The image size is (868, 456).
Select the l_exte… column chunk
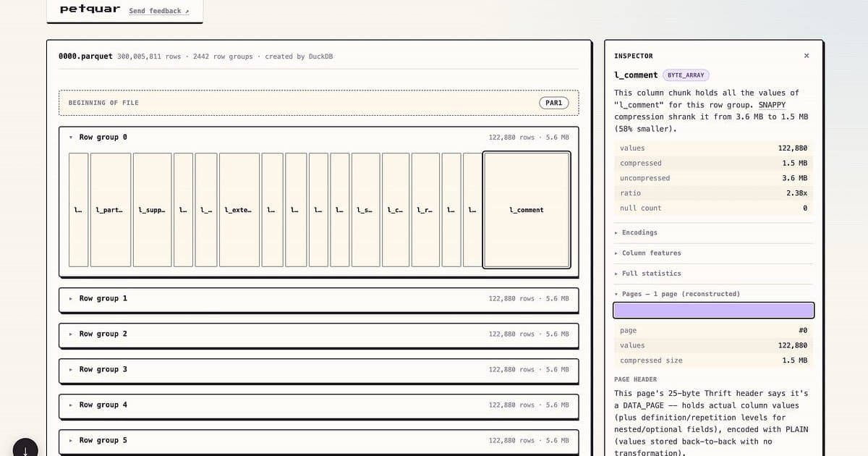[239, 210]
